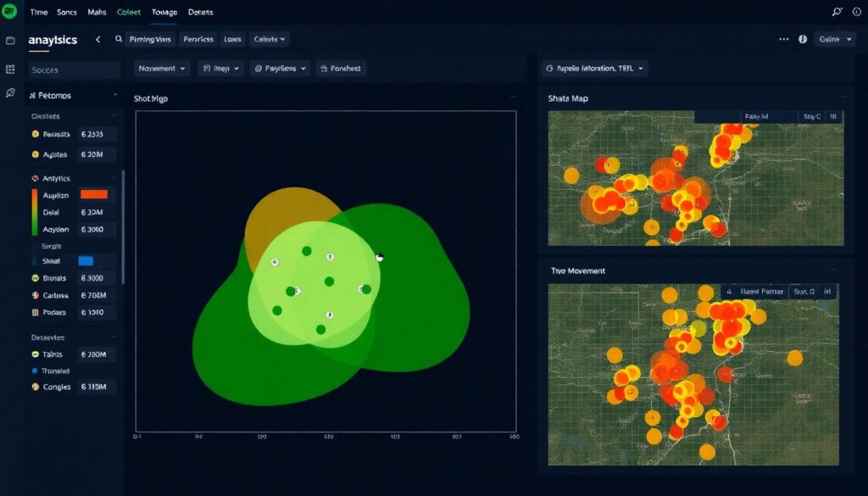Toggle the Pansits layer marker
The width and height of the screenshot is (868, 496).
point(35,134)
